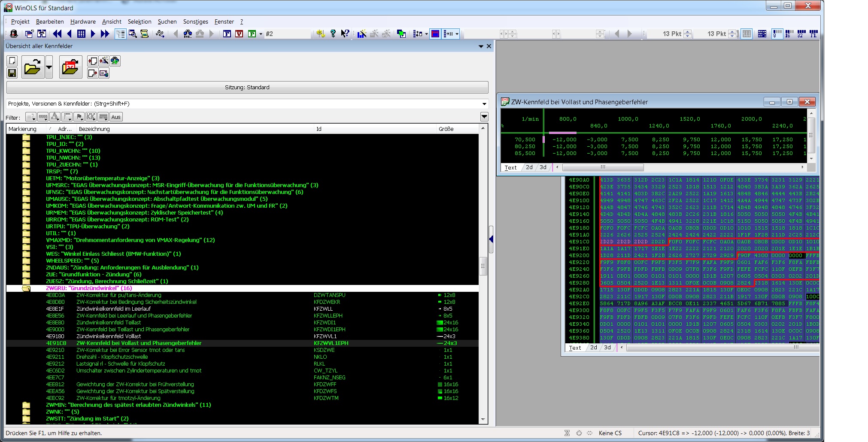This screenshot has height=442, width=868.
Task: Increase the first 13 Pkt font size spinner
Action: [x=688, y=31]
